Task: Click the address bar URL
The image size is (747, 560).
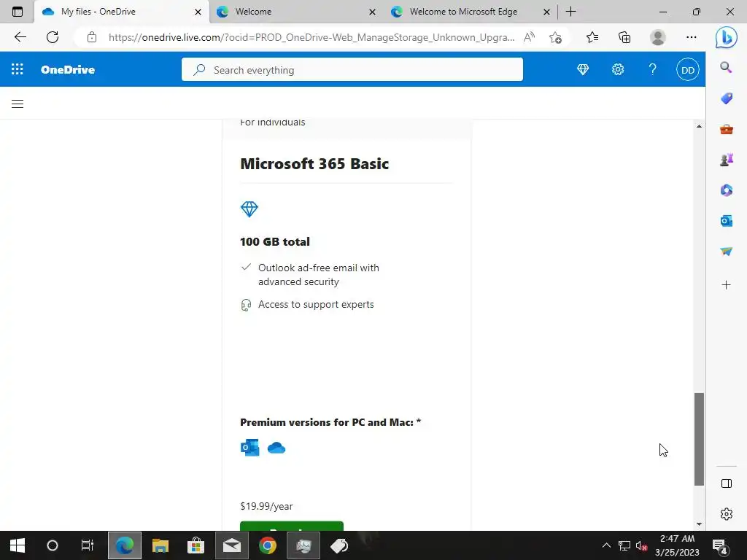Action: [311, 37]
